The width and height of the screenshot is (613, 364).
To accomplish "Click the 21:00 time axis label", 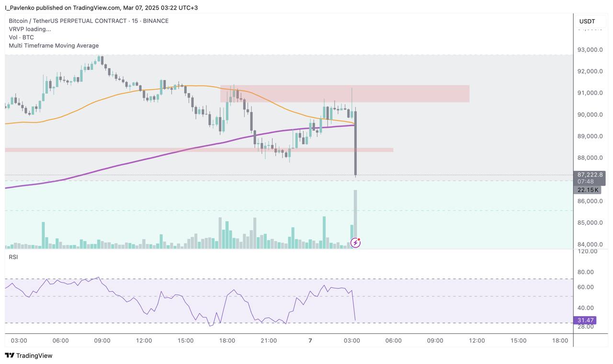I will click(x=269, y=341).
